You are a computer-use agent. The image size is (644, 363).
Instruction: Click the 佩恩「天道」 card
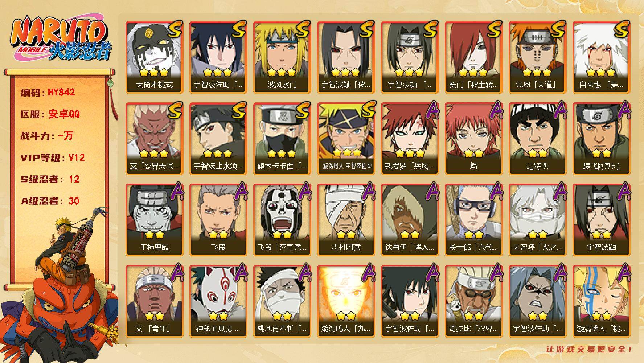pyautogui.click(x=537, y=57)
